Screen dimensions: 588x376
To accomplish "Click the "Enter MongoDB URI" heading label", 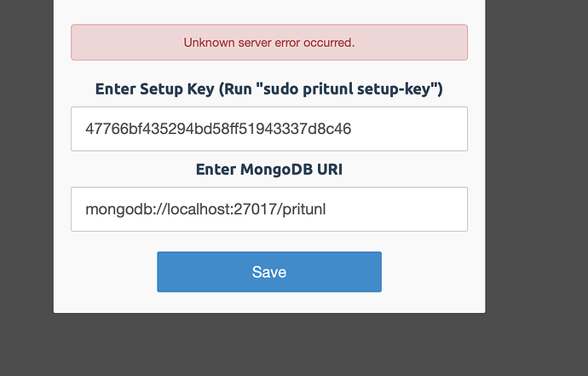I will 269,169.
